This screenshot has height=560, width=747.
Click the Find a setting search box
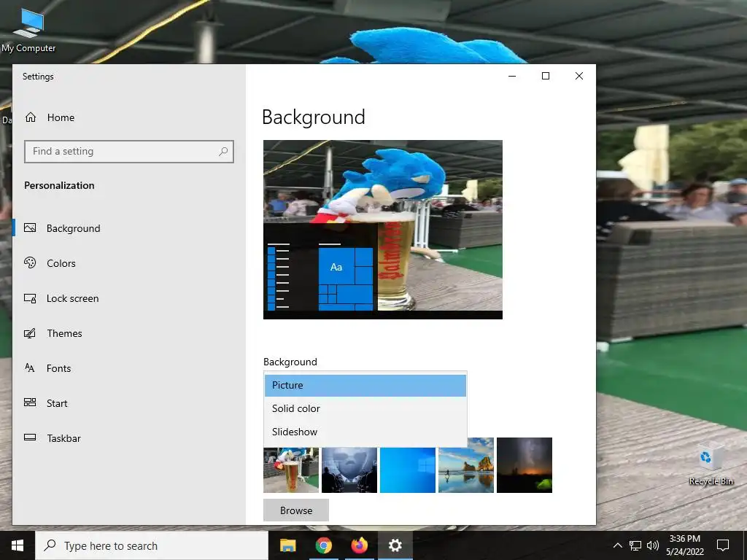coord(129,152)
